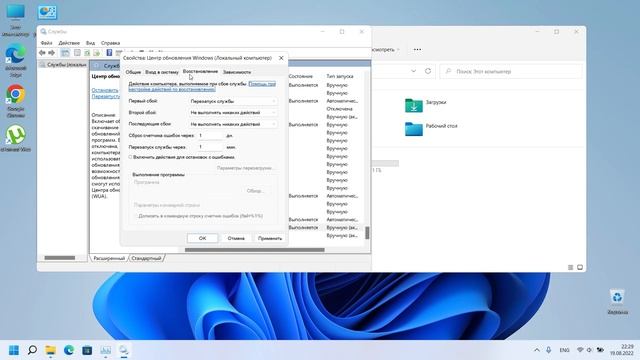Image resolution: width=640 pixels, height=360 pixels.
Task: Open Action menu in Services window
Action: click(x=69, y=43)
